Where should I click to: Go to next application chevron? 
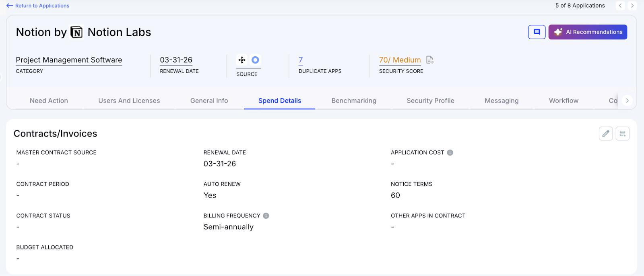(632, 6)
